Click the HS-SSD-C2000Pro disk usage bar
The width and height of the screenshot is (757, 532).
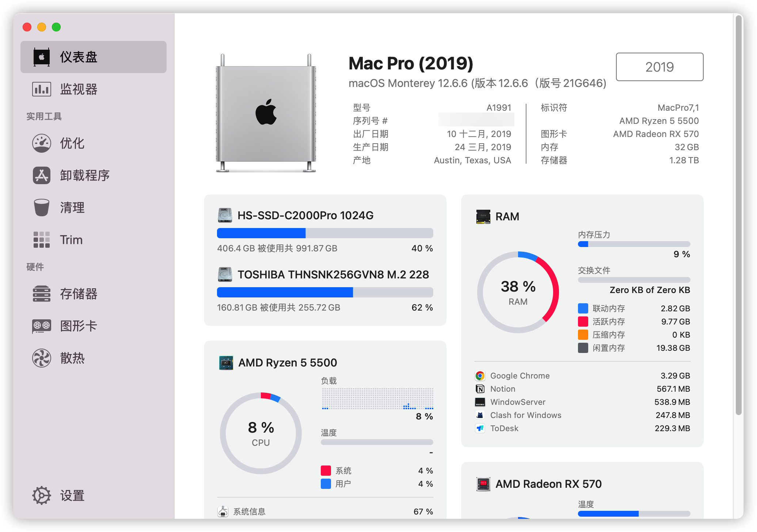pyautogui.click(x=325, y=233)
